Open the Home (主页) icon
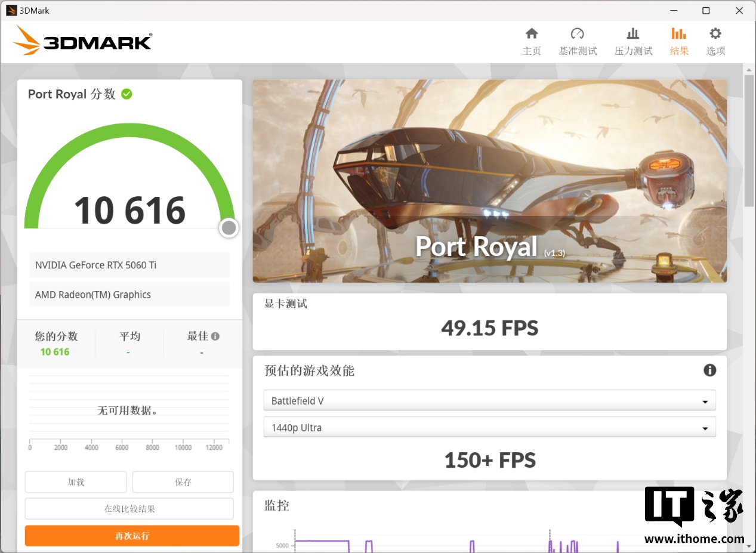756x553 pixels. click(x=531, y=34)
